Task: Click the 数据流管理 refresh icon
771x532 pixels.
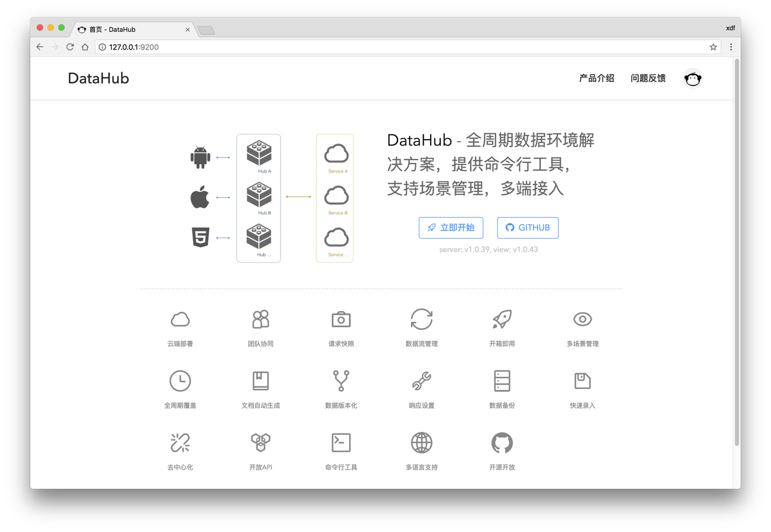Action: 422,320
